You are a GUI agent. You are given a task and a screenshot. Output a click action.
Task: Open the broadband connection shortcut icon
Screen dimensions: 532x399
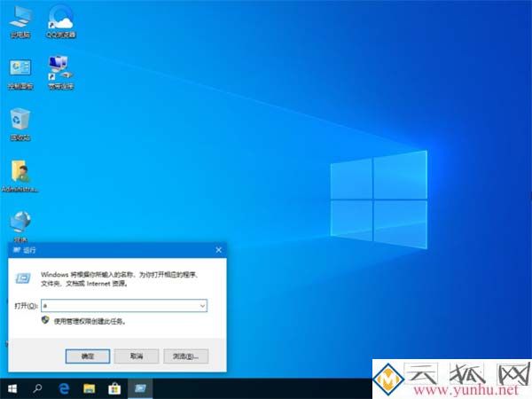point(60,73)
